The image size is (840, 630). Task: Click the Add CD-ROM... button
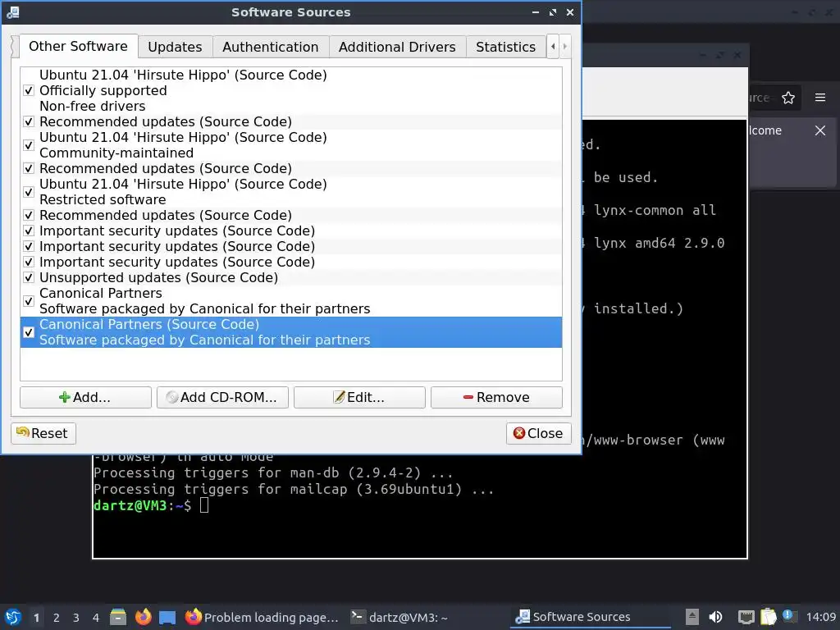tap(222, 398)
